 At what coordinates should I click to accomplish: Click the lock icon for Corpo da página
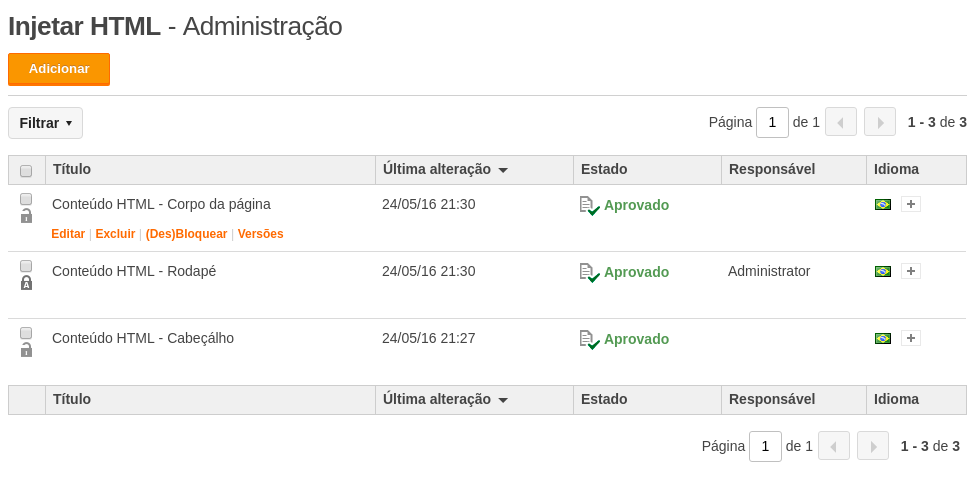26,216
